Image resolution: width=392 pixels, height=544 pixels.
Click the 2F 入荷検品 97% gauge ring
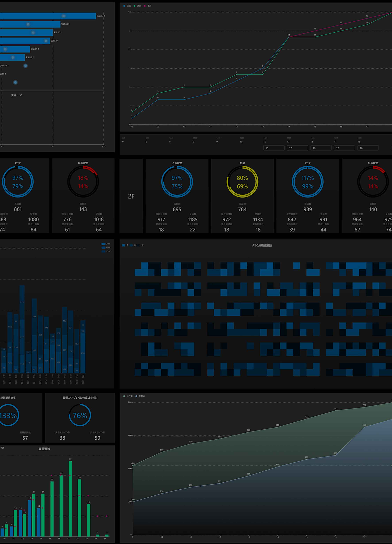[x=177, y=182]
